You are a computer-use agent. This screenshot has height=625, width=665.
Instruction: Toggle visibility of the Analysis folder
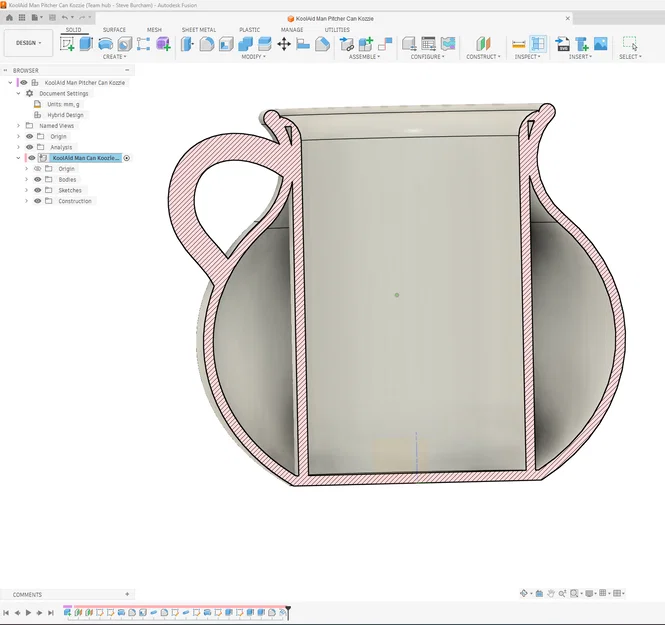29,147
